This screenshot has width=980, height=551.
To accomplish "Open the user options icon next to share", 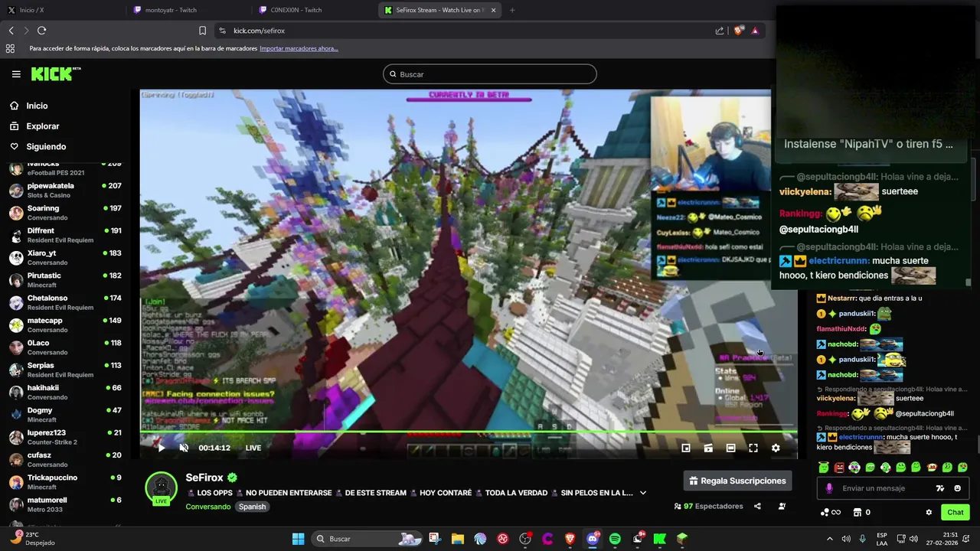I will click(x=782, y=506).
